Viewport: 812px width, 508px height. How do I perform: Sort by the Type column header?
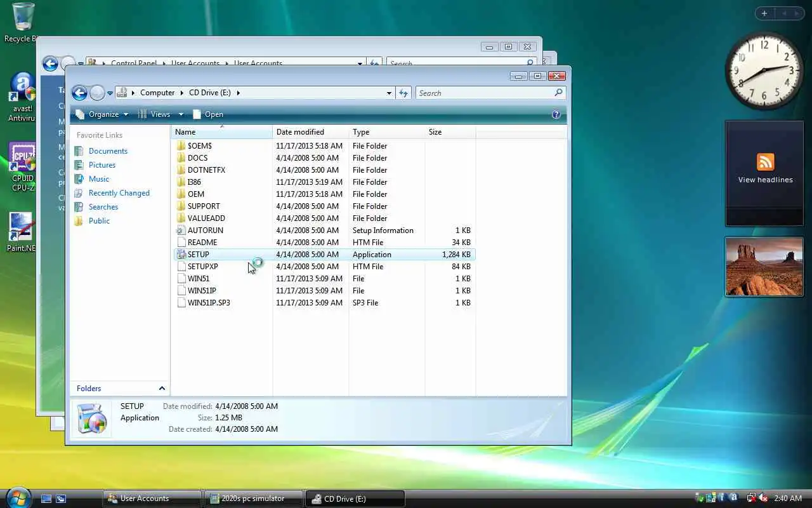pyautogui.click(x=387, y=132)
